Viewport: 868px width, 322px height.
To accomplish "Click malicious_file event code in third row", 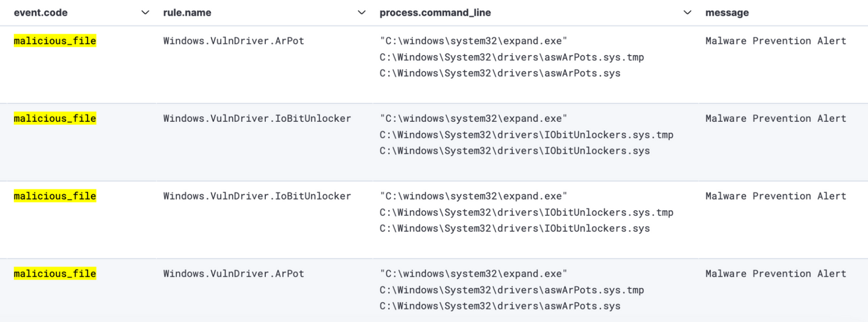I will click(55, 196).
